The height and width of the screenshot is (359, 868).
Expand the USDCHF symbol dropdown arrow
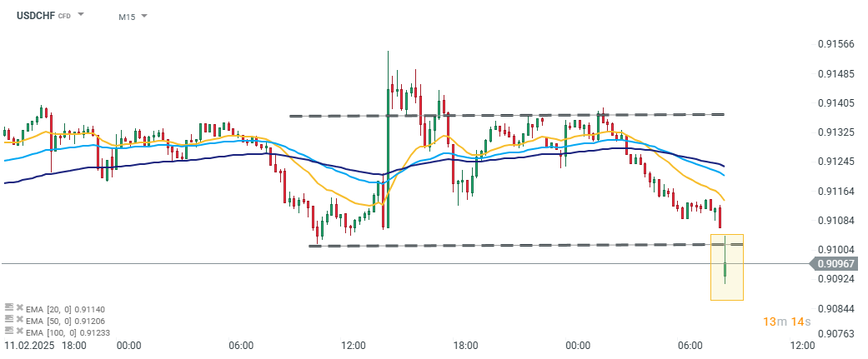(81, 16)
